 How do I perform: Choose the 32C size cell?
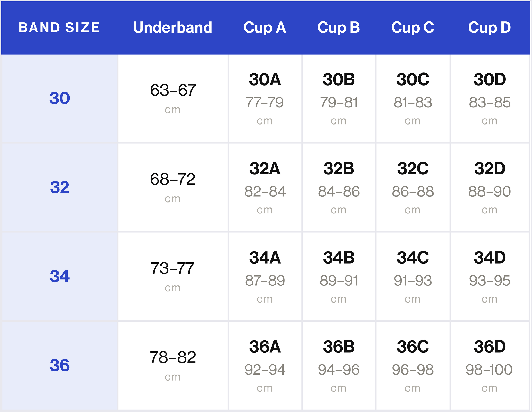point(413,187)
